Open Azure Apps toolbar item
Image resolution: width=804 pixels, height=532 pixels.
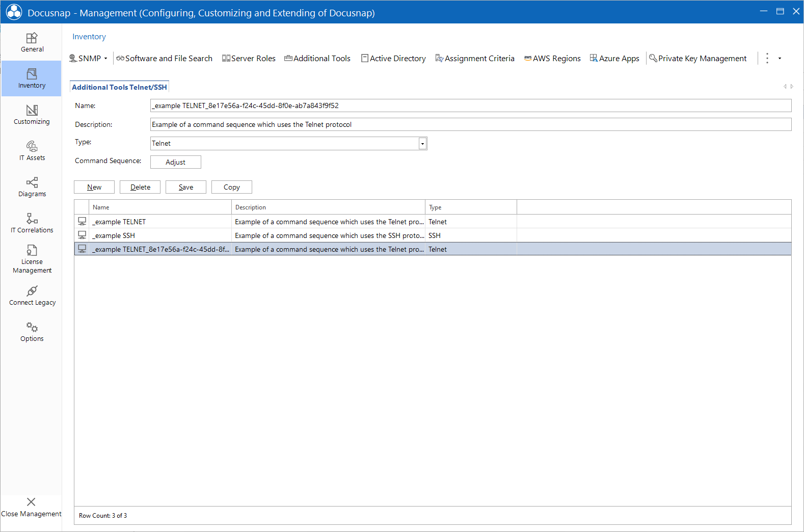point(614,59)
